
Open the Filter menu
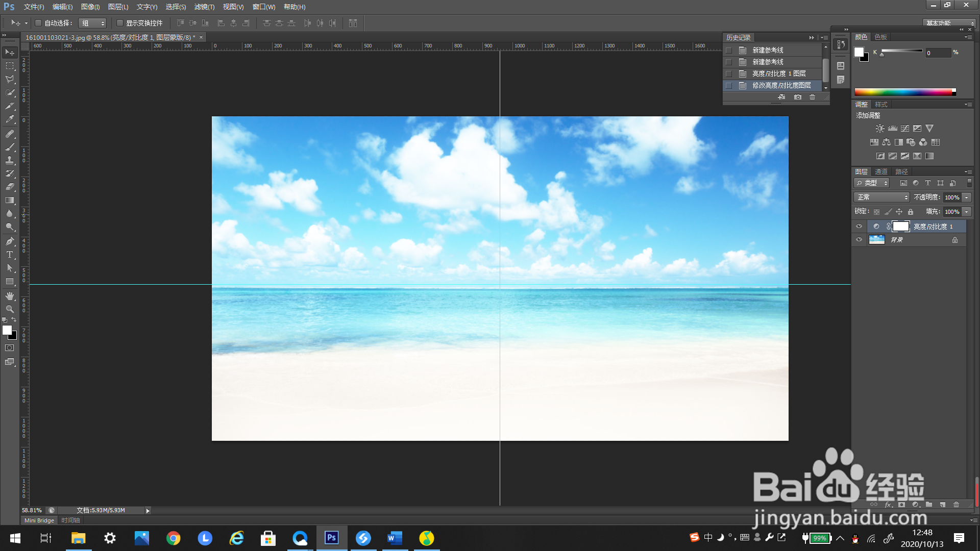point(204,7)
